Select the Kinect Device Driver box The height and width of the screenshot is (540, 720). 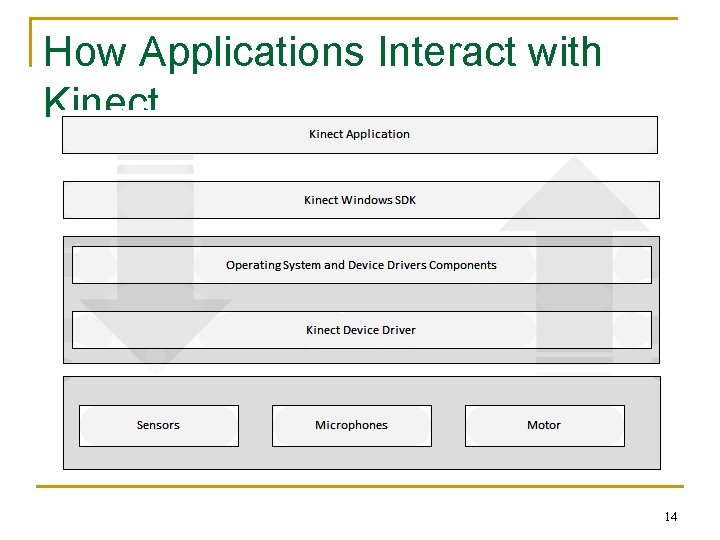(x=361, y=330)
